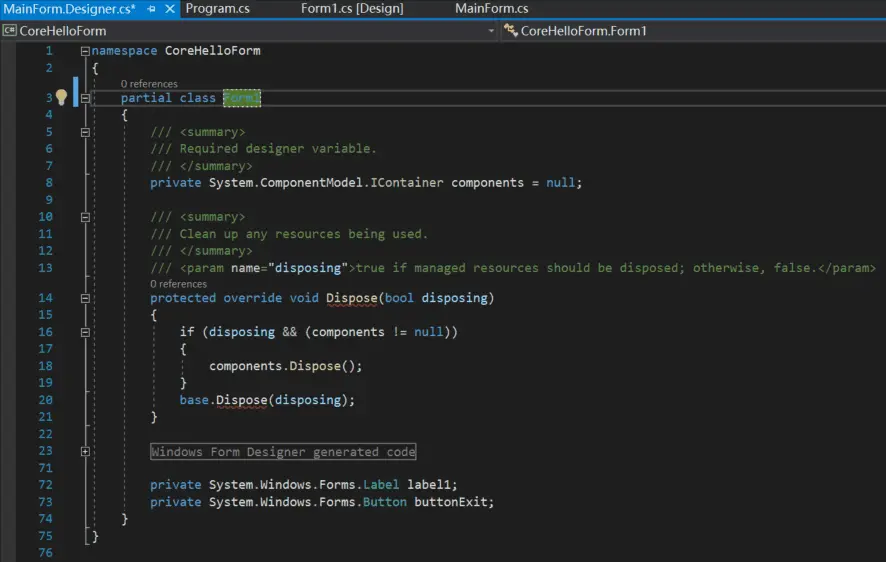Switch to the Program.cs tab
The image size is (886, 562).
coord(218,8)
